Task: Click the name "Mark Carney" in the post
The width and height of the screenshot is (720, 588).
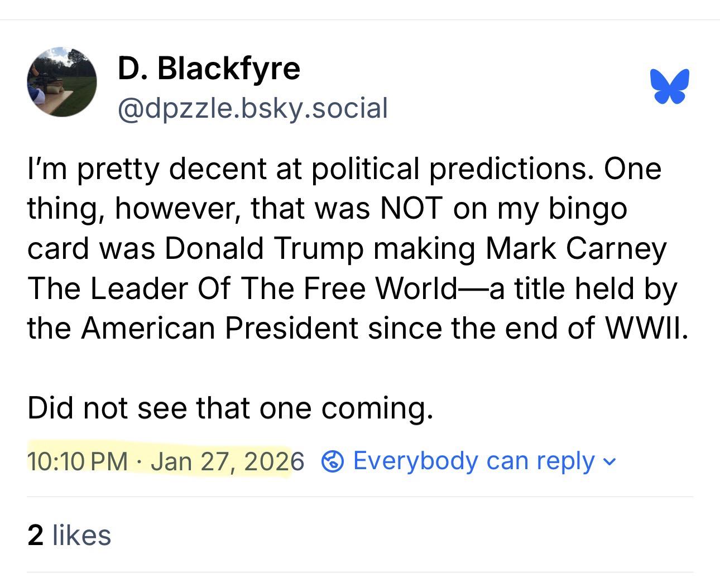Action: [x=576, y=248]
